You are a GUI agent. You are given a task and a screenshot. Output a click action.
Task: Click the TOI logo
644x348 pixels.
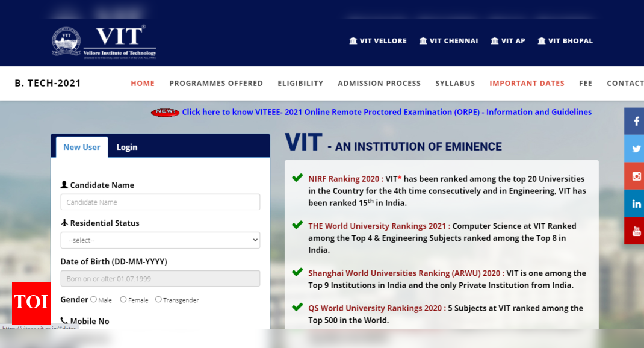point(31,304)
